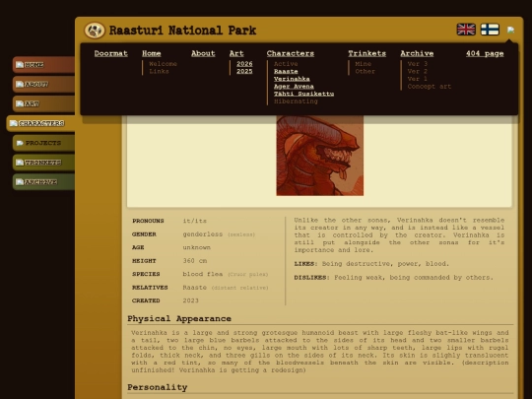Select the Characters label on the sidebar tab
This screenshot has height=399, width=532.
41,123
